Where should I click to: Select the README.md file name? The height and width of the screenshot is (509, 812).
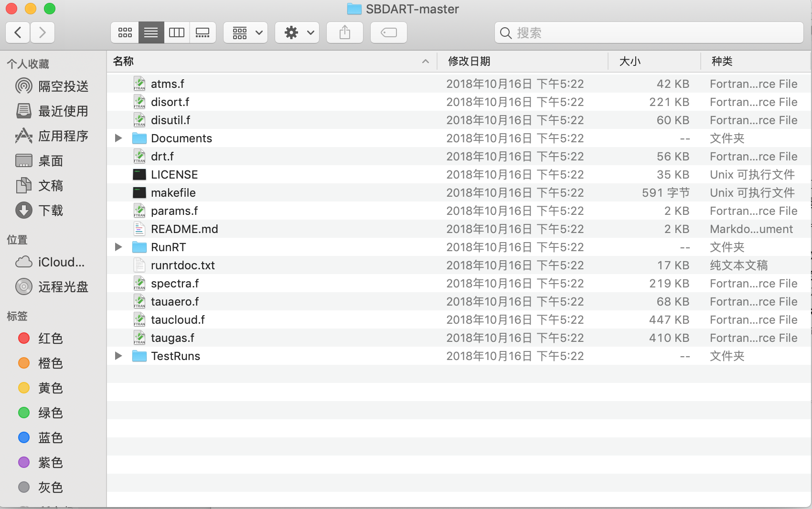(184, 229)
